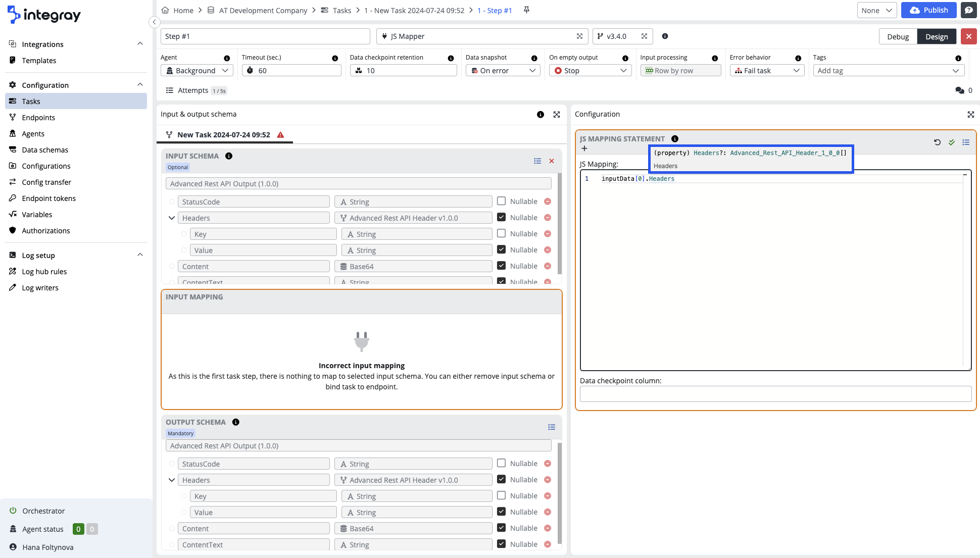Click the Tasks breadcrumb link
Viewport: 980px width, 558px height.
341,10
